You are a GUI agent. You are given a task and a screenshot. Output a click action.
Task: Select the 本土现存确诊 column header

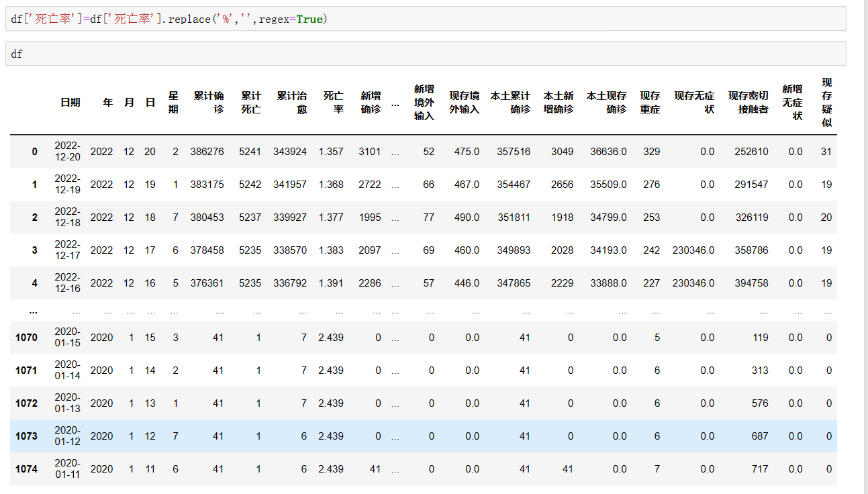coord(607,102)
